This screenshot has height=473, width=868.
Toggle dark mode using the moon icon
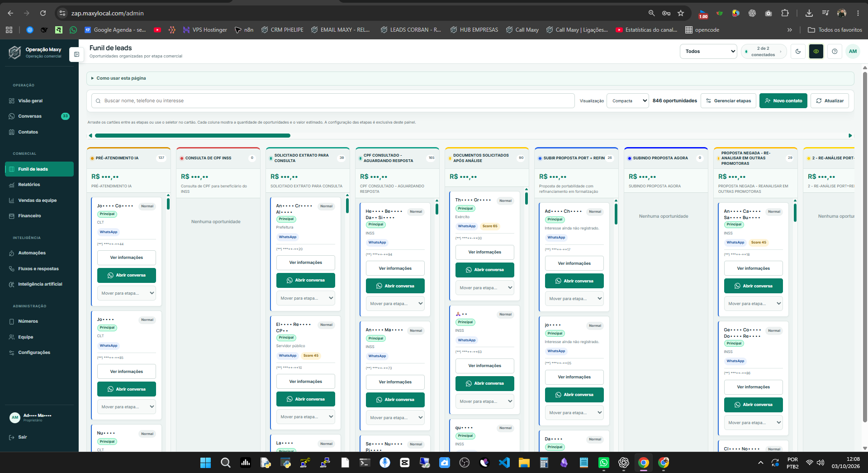[798, 52]
